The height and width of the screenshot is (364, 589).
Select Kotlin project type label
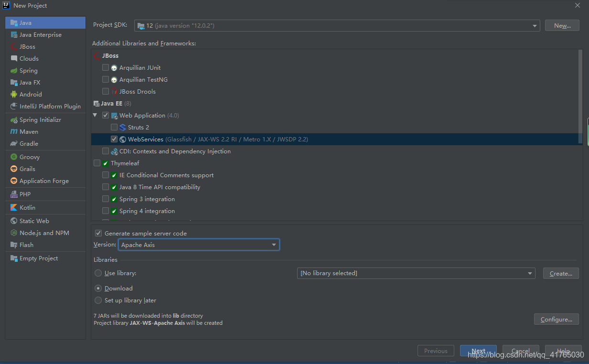click(27, 207)
